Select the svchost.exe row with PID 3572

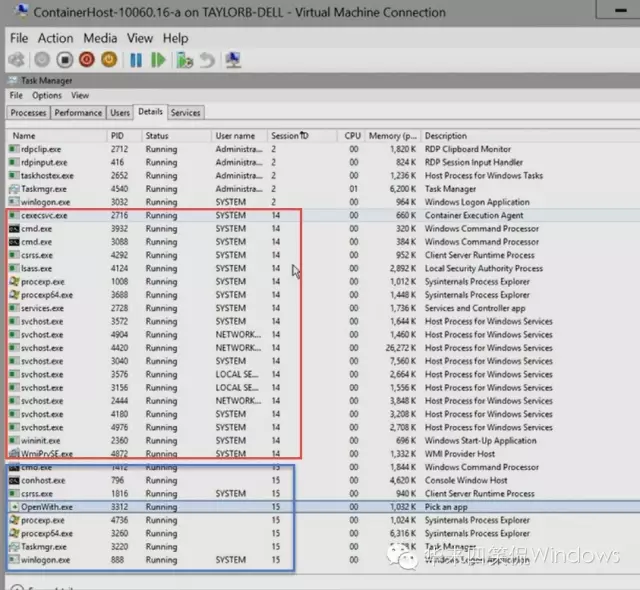pos(322,322)
